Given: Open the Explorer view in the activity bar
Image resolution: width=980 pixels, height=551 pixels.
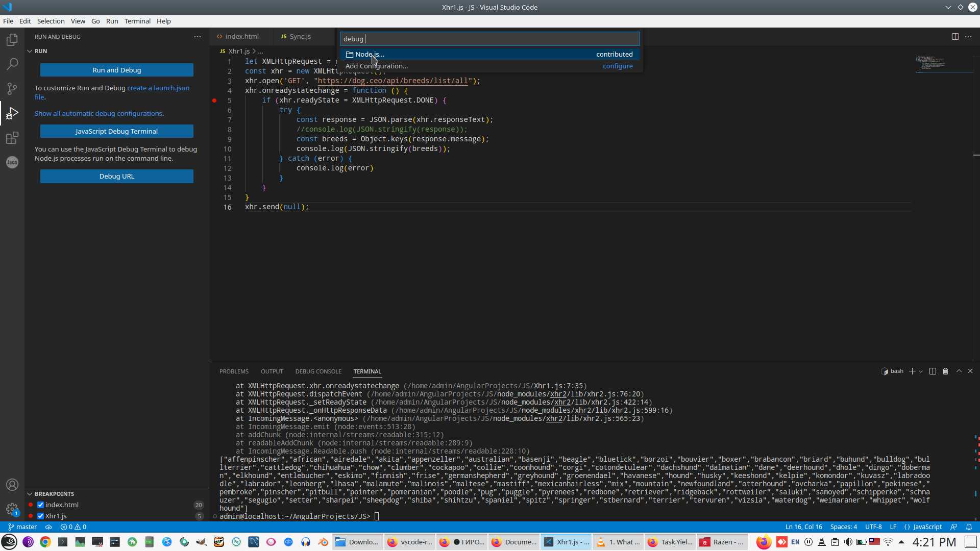Looking at the screenshot, I should (x=12, y=39).
